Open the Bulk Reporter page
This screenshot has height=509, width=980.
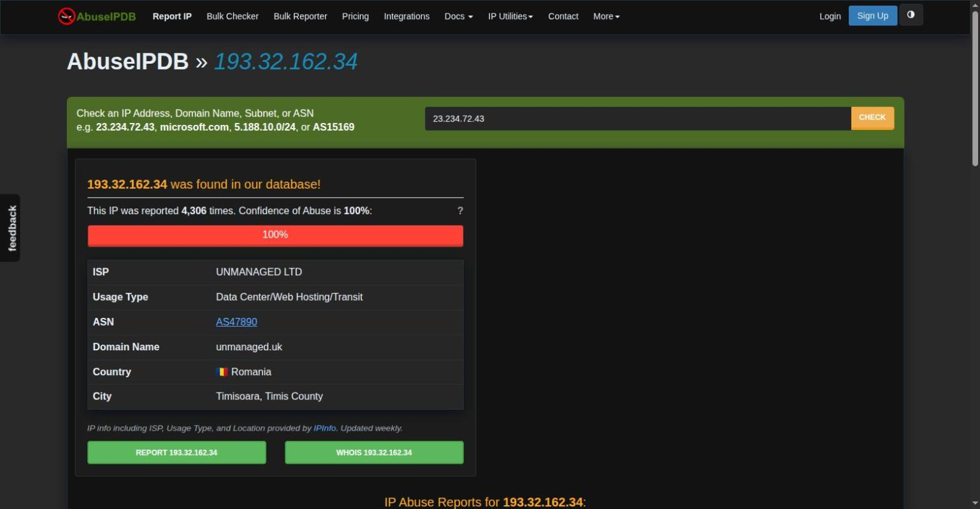(x=300, y=17)
